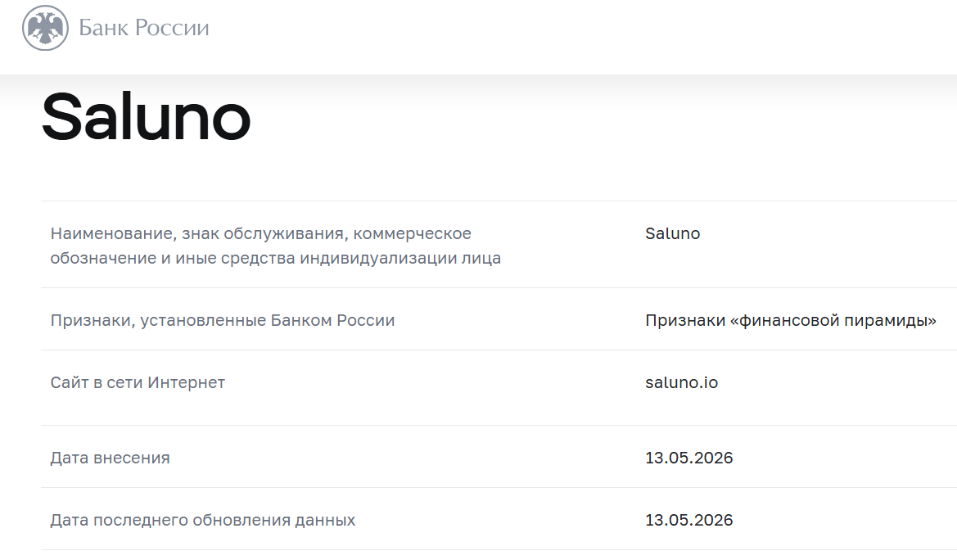Select the Saluno name value in table

tap(673, 233)
